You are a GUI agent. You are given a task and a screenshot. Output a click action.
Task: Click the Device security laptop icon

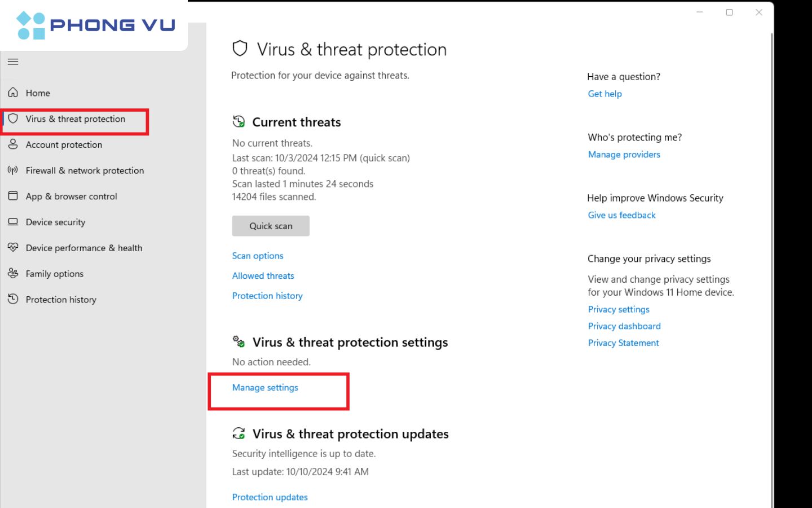pyautogui.click(x=13, y=222)
